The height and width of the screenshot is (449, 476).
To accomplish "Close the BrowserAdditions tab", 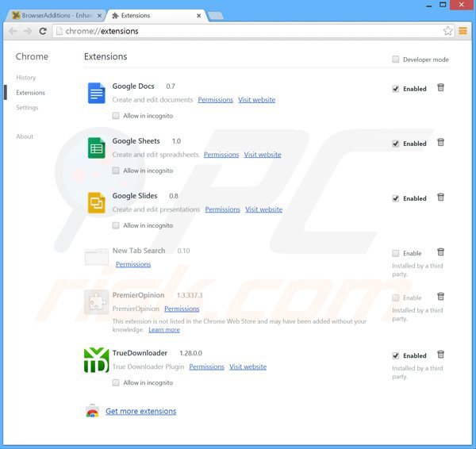I will click(x=99, y=16).
